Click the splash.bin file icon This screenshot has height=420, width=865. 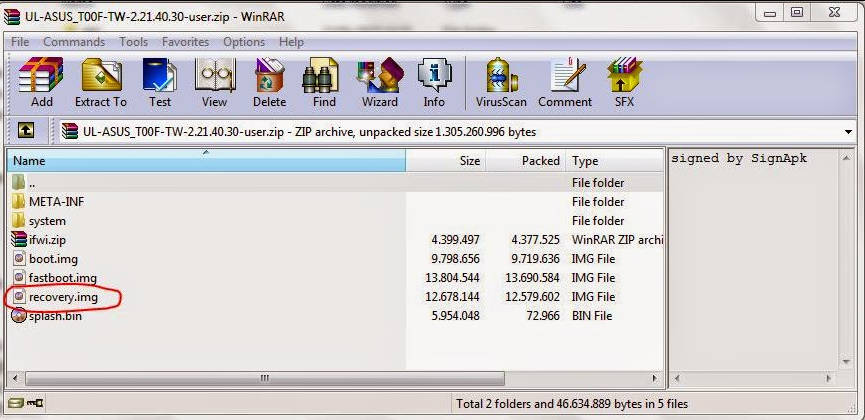click(x=19, y=316)
